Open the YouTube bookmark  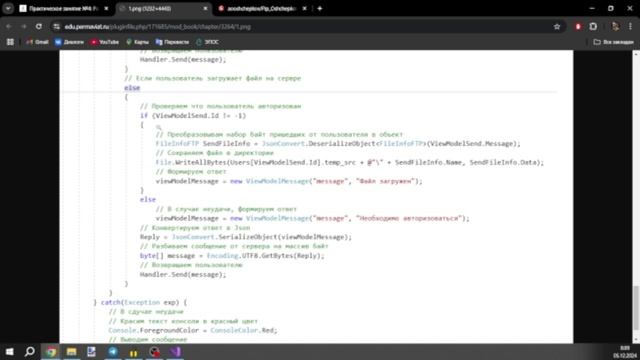(x=105, y=42)
